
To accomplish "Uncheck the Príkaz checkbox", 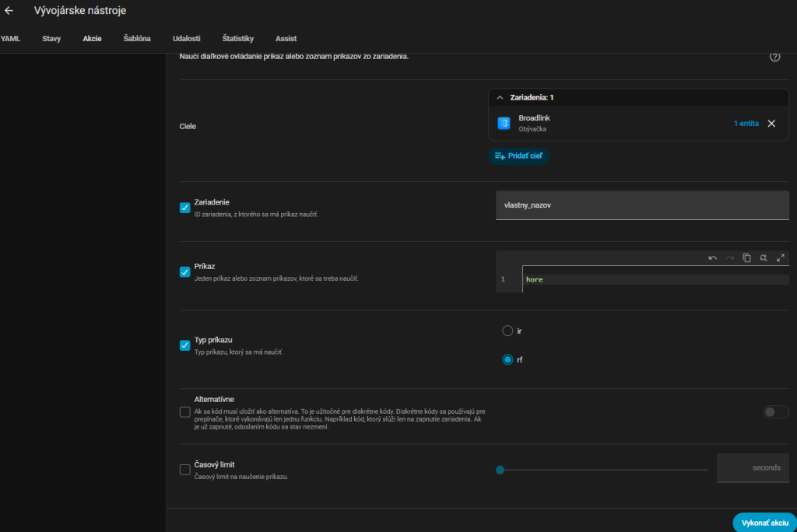I will 185,272.
